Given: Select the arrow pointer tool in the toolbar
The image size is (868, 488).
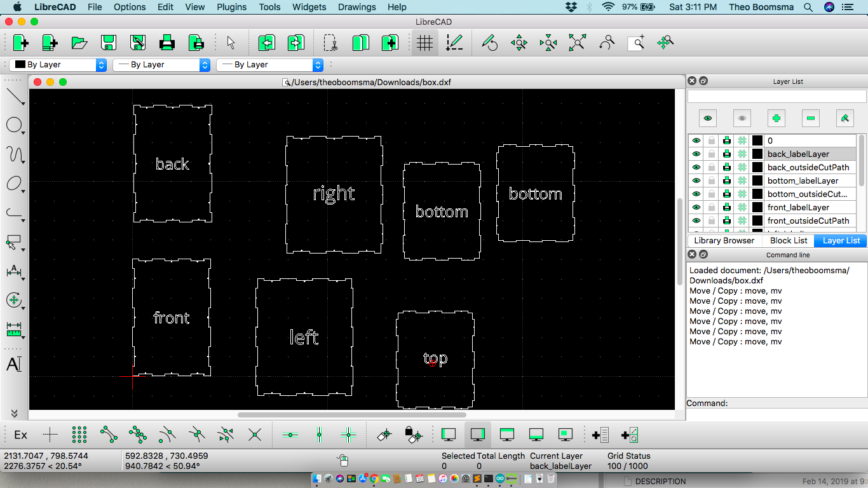Looking at the screenshot, I should click(231, 43).
